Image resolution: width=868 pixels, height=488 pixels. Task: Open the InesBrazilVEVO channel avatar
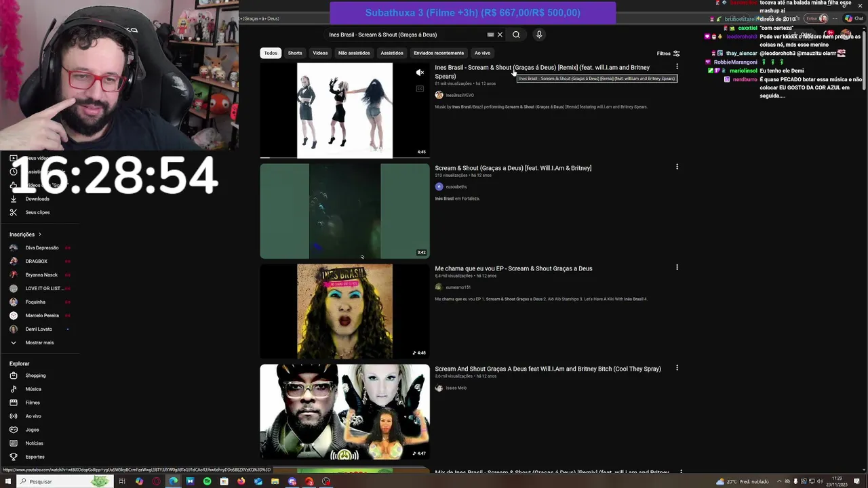439,95
